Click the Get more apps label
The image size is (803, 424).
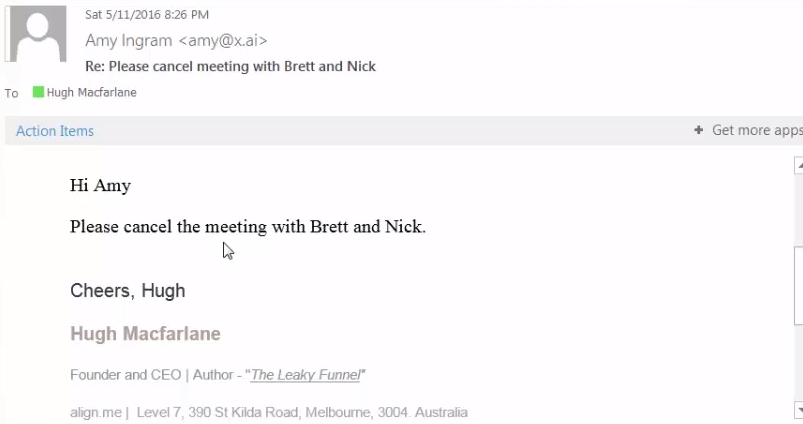point(757,130)
